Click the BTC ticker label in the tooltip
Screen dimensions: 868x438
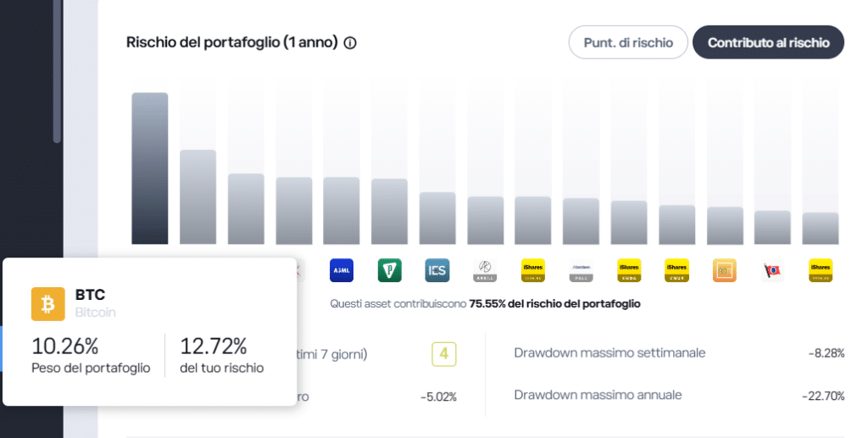(90, 295)
